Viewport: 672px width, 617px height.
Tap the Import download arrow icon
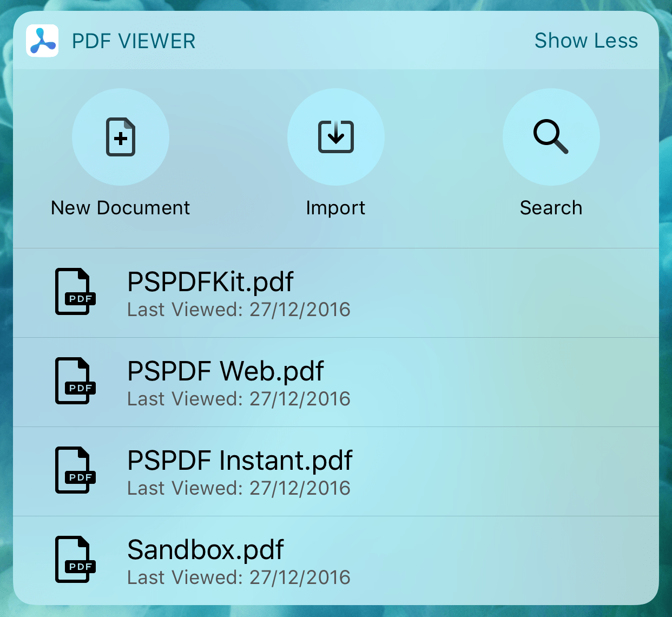point(336,137)
